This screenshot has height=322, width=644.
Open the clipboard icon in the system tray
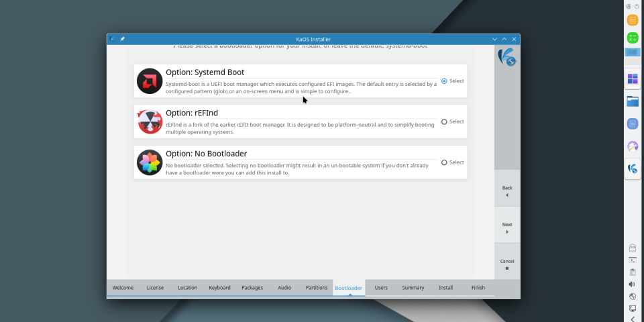(632, 272)
